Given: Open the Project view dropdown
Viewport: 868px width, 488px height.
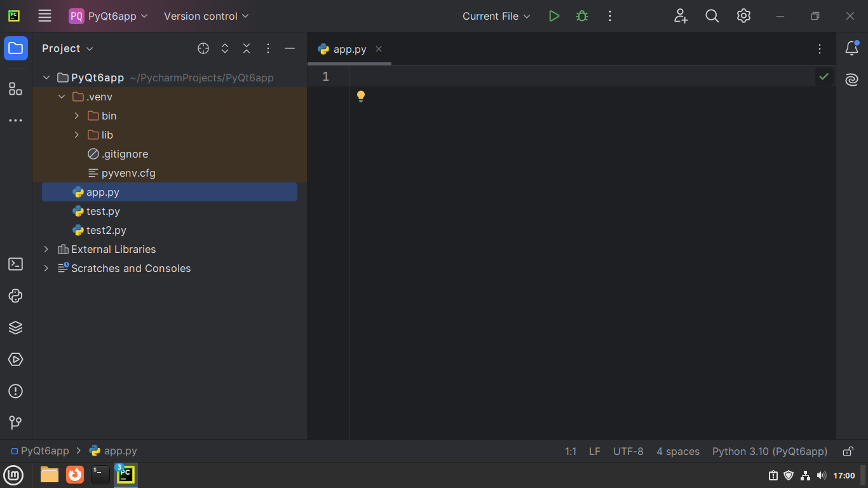Looking at the screenshot, I should click(67, 48).
